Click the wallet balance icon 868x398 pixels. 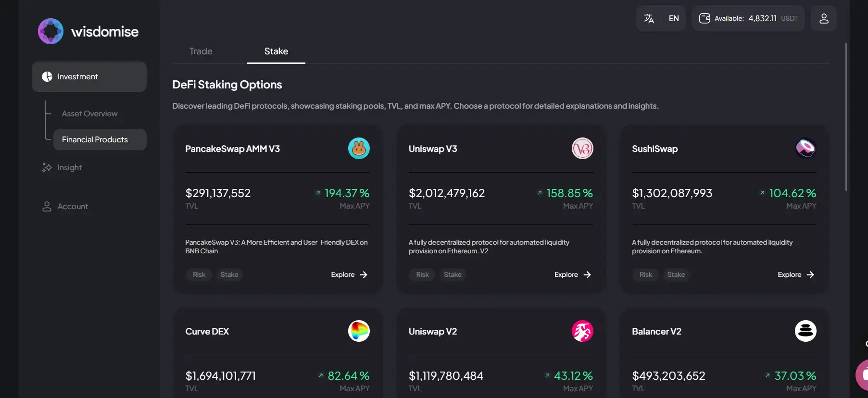(704, 18)
